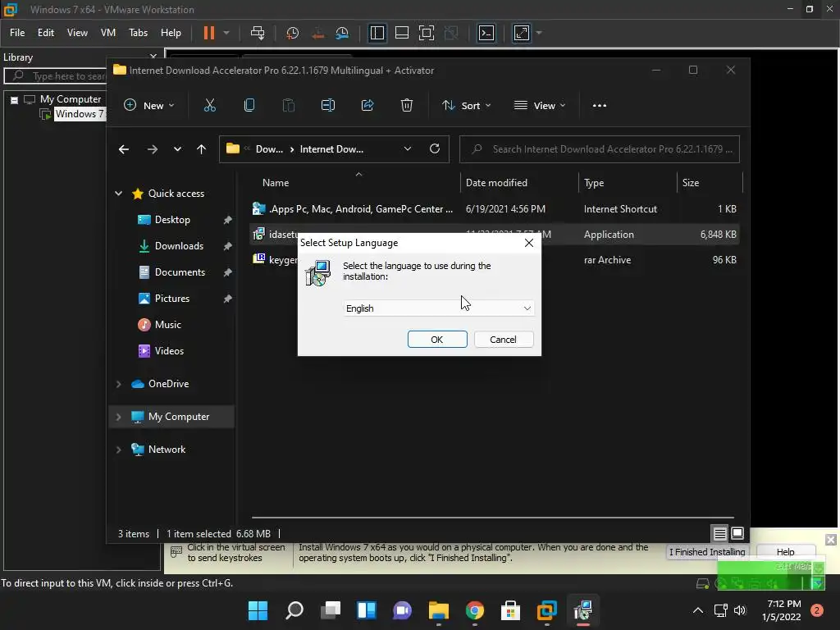Click Send Ctrl+Alt+Del toolbar icon
Screen dimensions: 840x630
click(258, 33)
